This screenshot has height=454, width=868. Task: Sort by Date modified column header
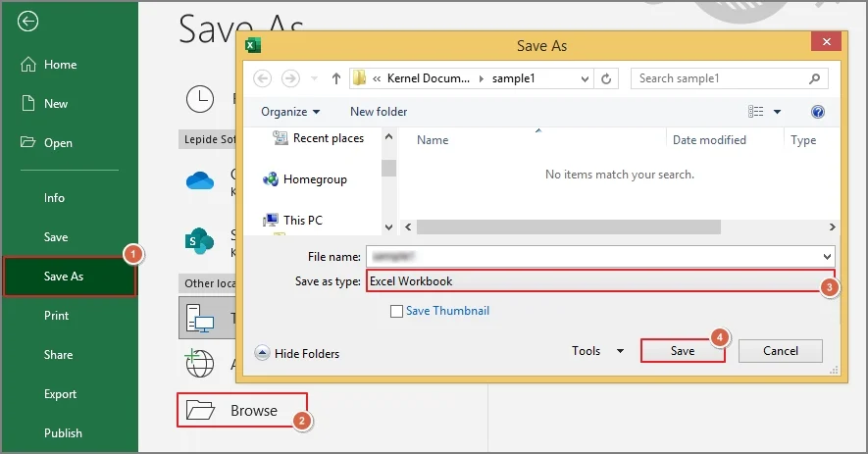pos(709,140)
